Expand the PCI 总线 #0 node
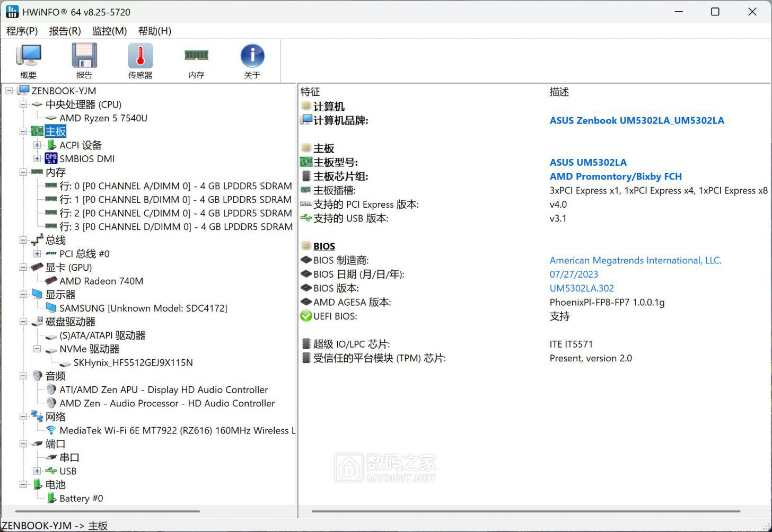The height and width of the screenshot is (532, 772). coord(37,254)
